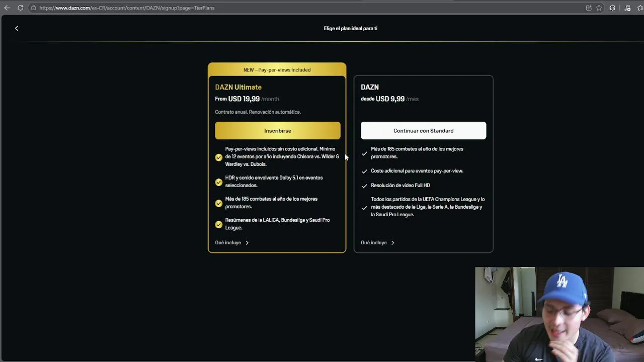
Task: Click yellow check beside Pay-per-views incluidos
Action: (219, 157)
